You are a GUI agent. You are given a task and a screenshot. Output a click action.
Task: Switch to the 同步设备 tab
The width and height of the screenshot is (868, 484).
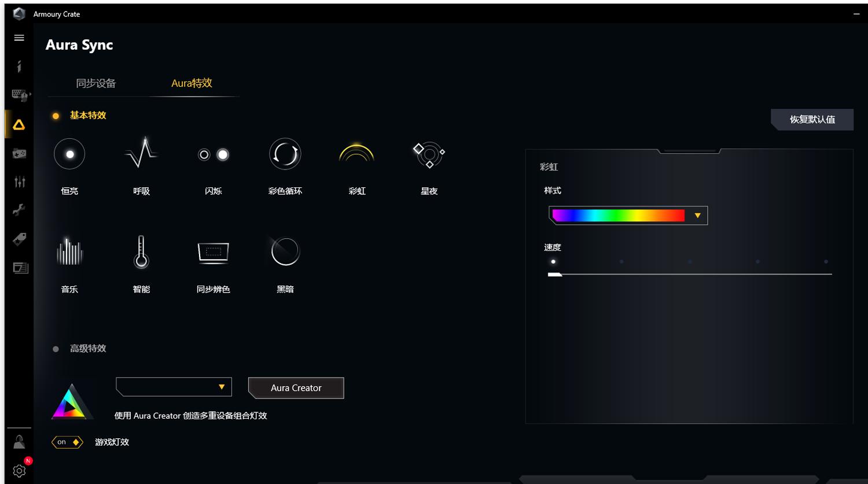(96, 83)
